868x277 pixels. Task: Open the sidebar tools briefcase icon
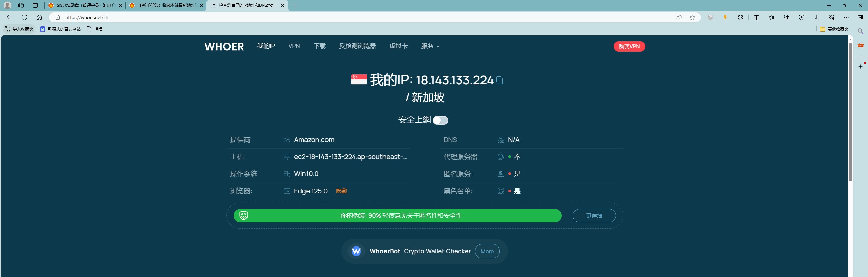[861, 45]
